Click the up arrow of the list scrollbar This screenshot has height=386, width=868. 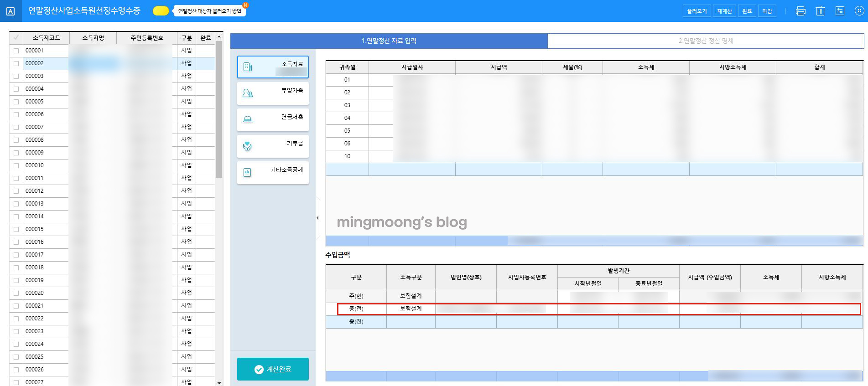(219, 36)
